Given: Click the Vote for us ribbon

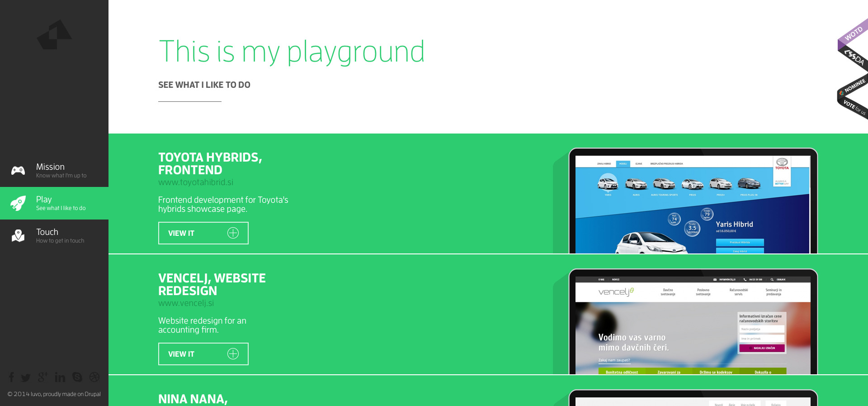Looking at the screenshot, I should pyautogui.click(x=854, y=108).
